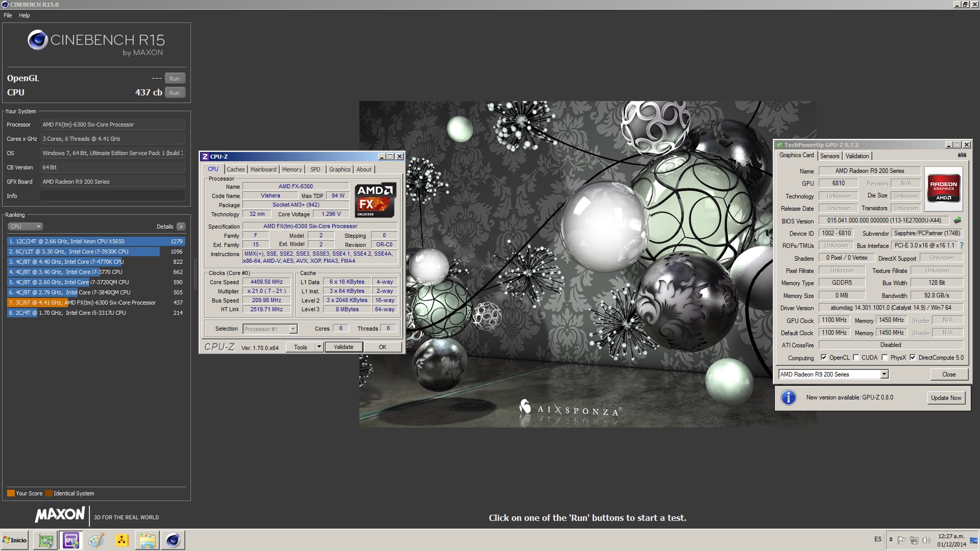Click the Identical System orange legend swatch
The height and width of the screenshot is (551, 980).
tap(48, 493)
